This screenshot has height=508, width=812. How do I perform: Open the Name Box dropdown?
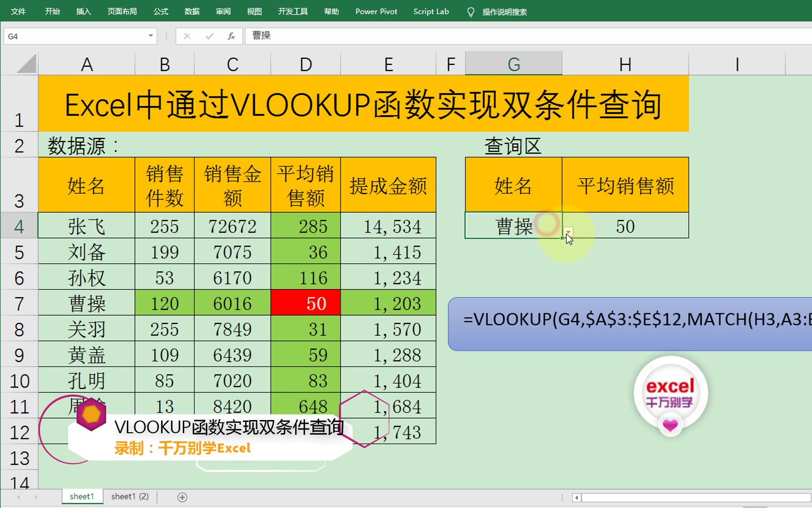pos(150,35)
